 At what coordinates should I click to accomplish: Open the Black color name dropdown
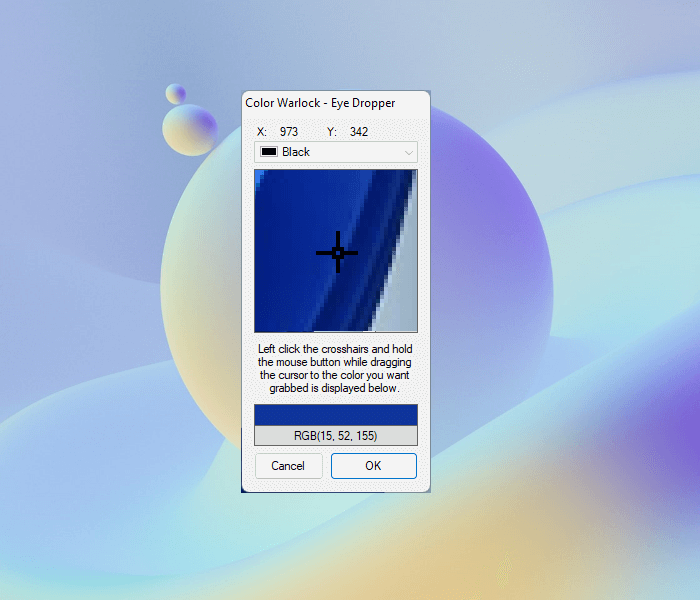pyautogui.click(x=336, y=152)
